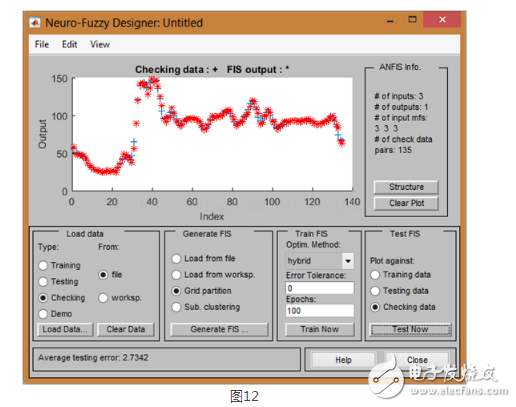Select the Testing type in Load data
Image resolution: width=516 pixels, height=407 pixels.
click(43, 282)
